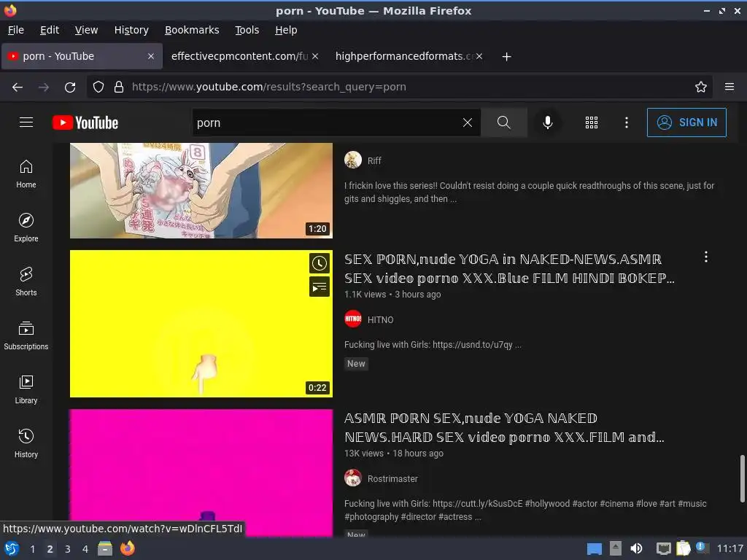Viewport: 747px width, 560px height.
Task: Click the Firefox icon in taskbar
Action: click(127, 548)
